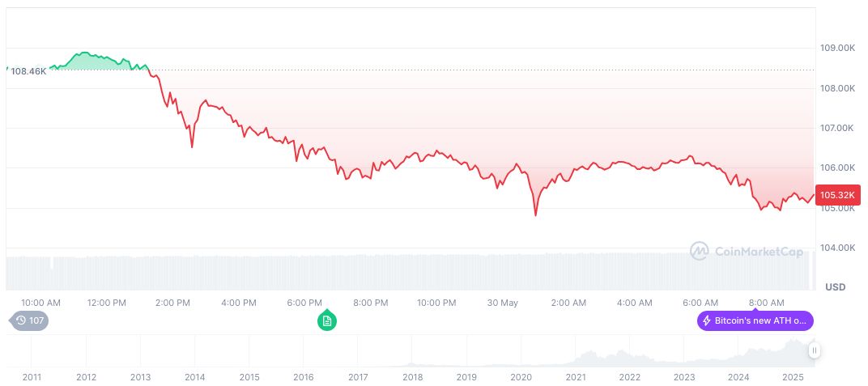Jump to 2017 on the overview timeline
Viewport: 868px width, 386px height.
358,377
